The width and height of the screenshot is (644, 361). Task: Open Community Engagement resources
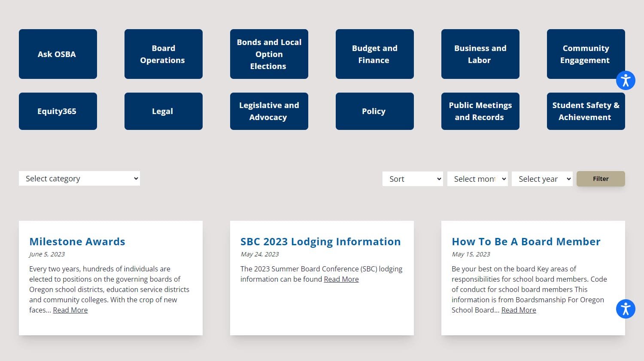click(x=586, y=54)
